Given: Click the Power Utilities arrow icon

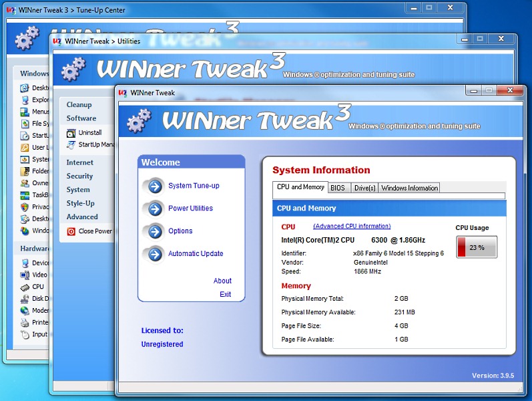Looking at the screenshot, I should pyautogui.click(x=155, y=209).
